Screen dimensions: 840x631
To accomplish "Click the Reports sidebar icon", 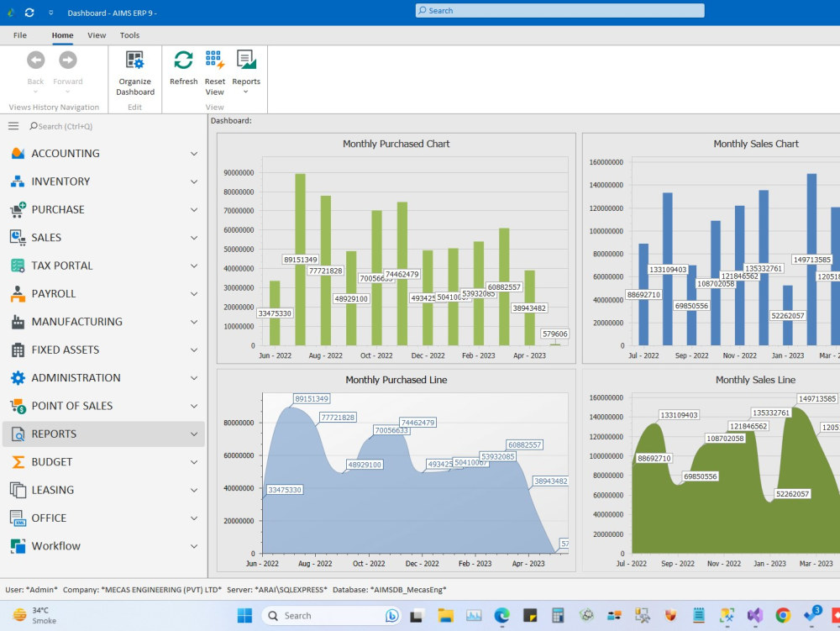I will pos(18,434).
